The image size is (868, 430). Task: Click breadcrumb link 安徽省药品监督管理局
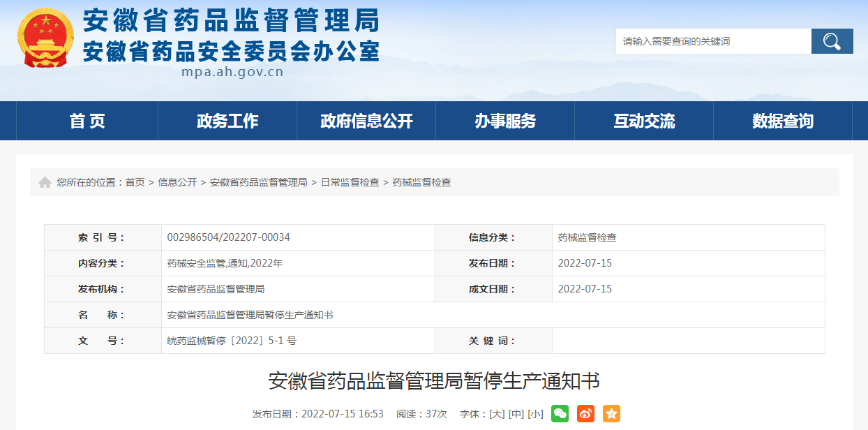pos(259,182)
